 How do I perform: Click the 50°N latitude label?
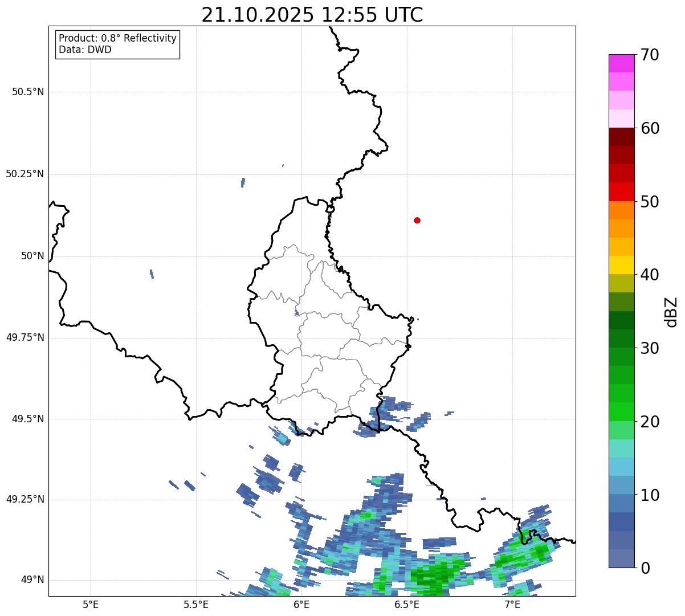[x=32, y=256]
